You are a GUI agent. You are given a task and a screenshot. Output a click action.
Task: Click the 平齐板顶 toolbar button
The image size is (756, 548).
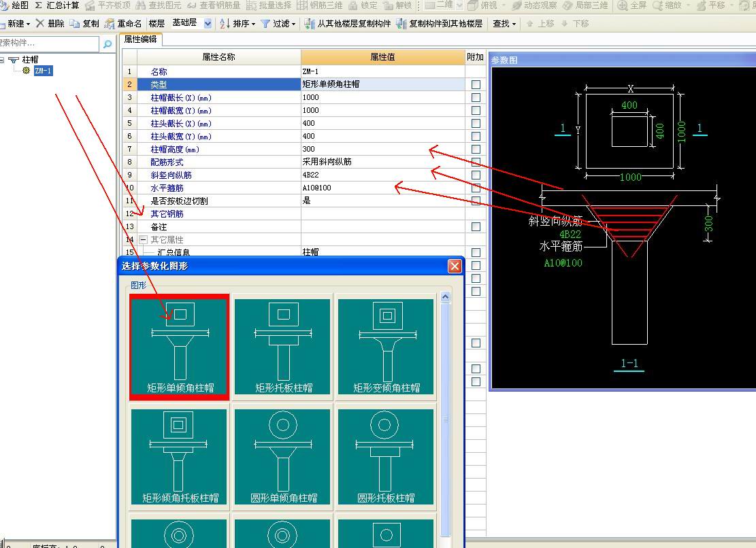click(x=108, y=5)
